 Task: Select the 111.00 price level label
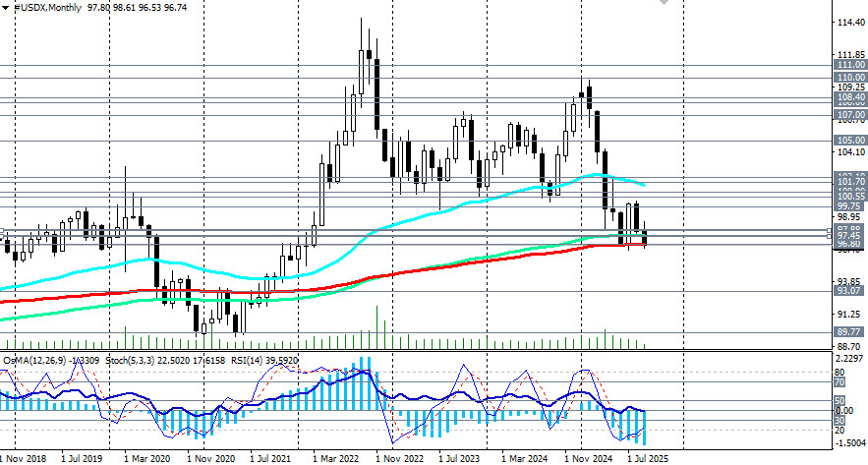coord(850,65)
